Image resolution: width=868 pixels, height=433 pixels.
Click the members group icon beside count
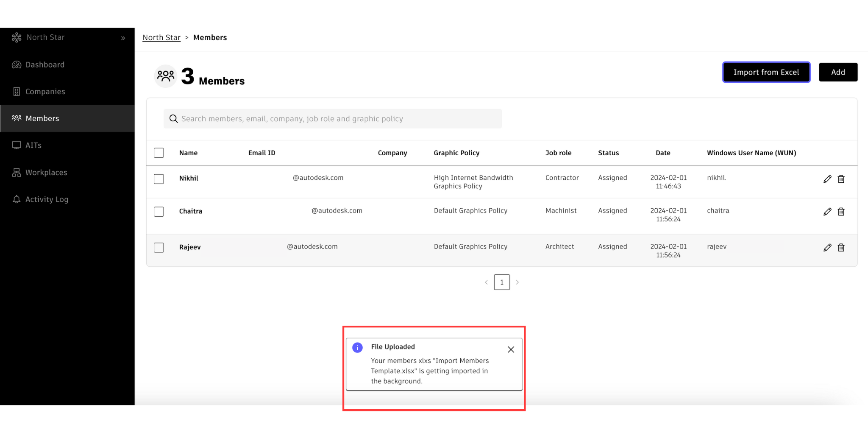165,76
